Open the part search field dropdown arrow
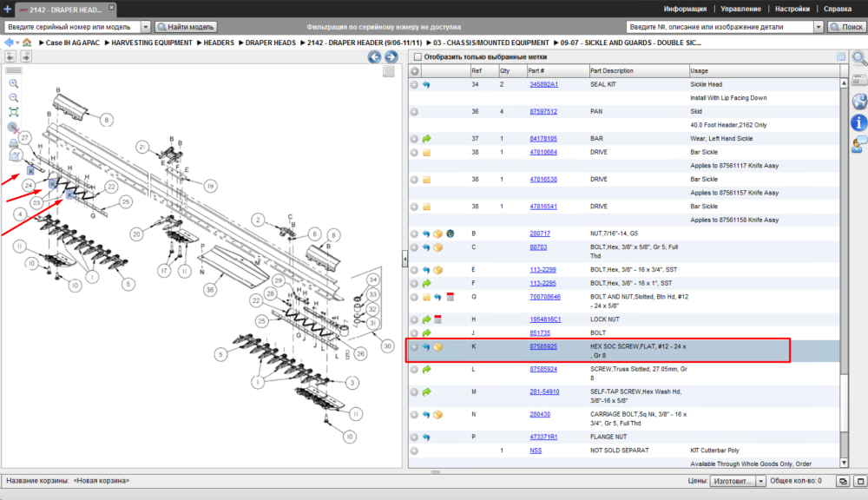The image size is (868, 500). click(x=819, y=27)
